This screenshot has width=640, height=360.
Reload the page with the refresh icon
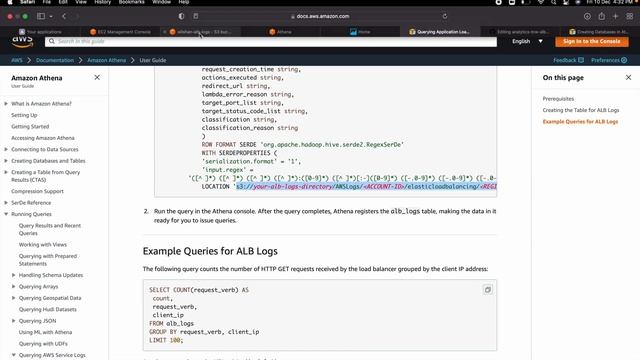pos(445,16)
